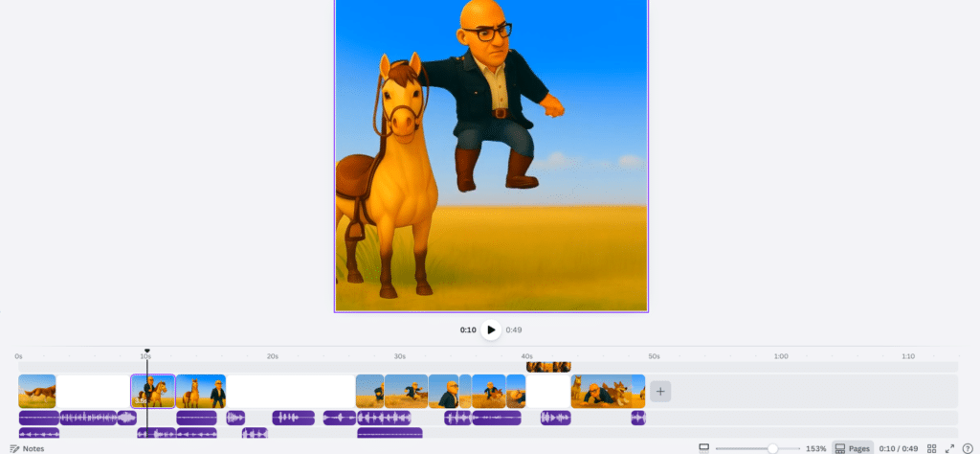Open the grid view icon
The height and width of the screenshot is (454, 980).
pos(932,448)
